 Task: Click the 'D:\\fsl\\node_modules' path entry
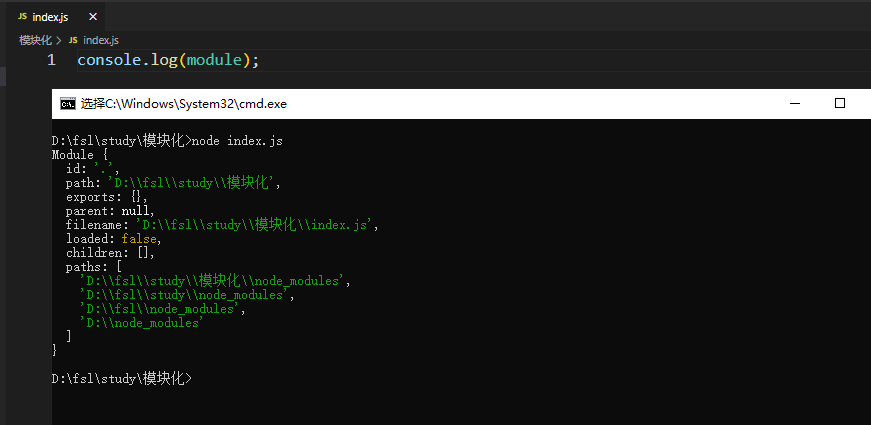pyautogui.click(x=163, y=308)
